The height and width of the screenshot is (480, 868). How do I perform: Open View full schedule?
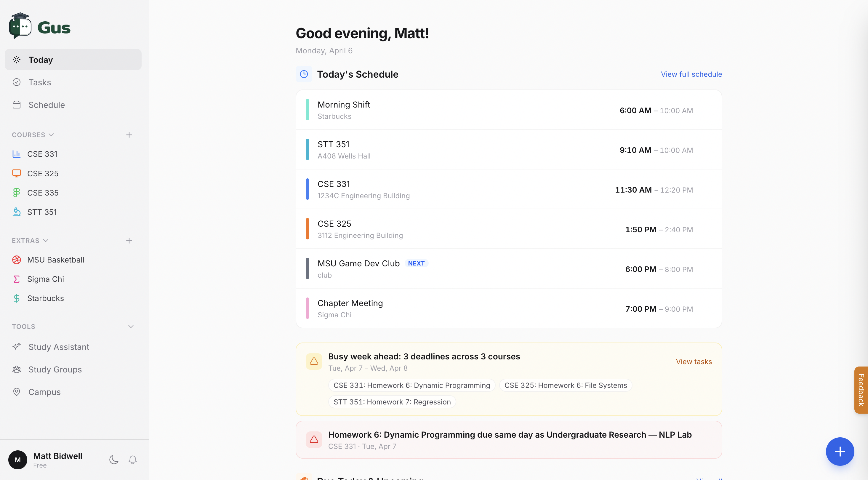pos(691,74)
